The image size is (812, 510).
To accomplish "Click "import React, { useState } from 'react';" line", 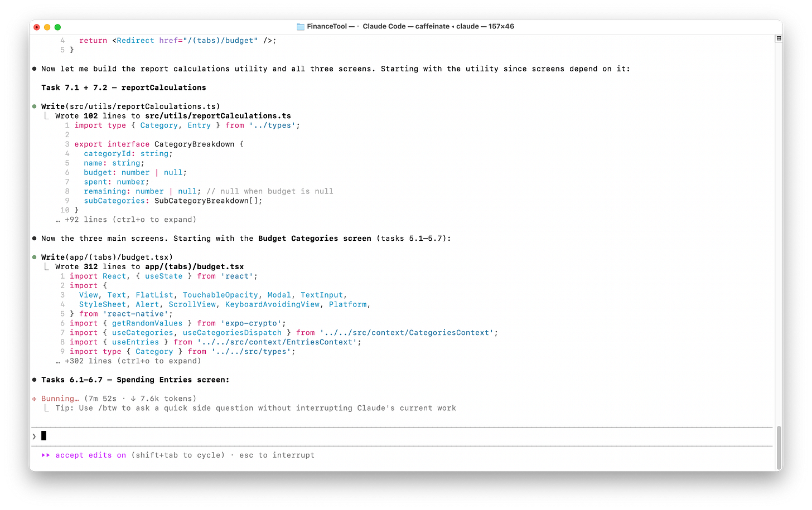I will [x=163, y=276].
